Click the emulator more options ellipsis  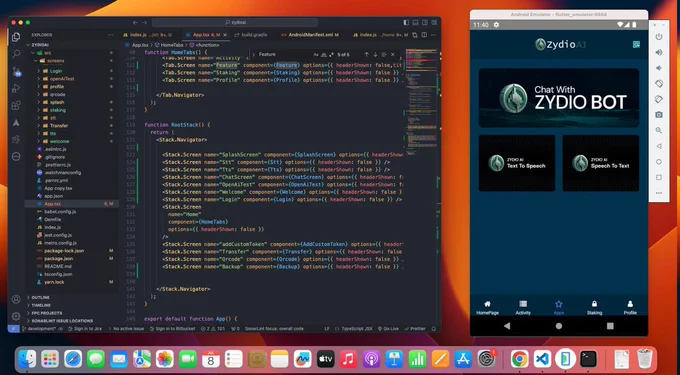(659, 193)
